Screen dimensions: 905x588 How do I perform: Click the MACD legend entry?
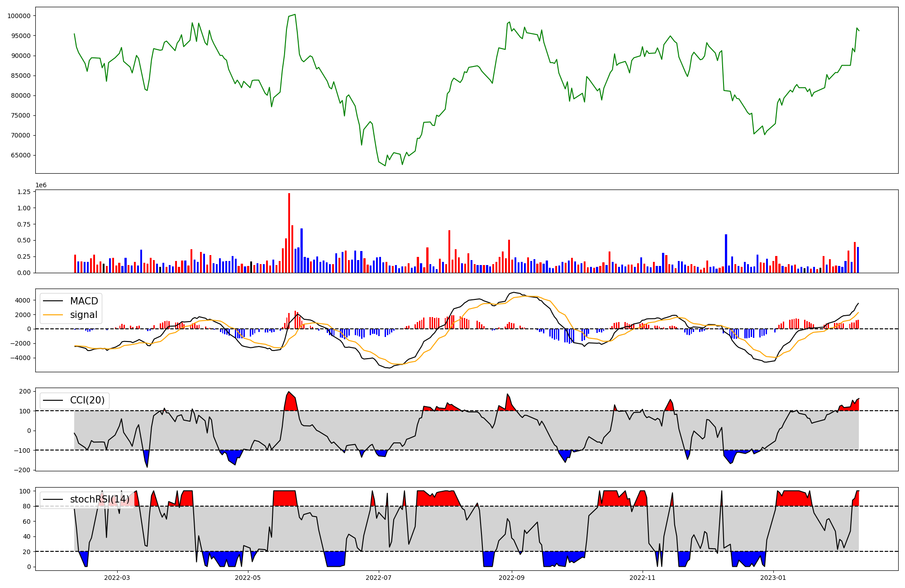(84, 301)
